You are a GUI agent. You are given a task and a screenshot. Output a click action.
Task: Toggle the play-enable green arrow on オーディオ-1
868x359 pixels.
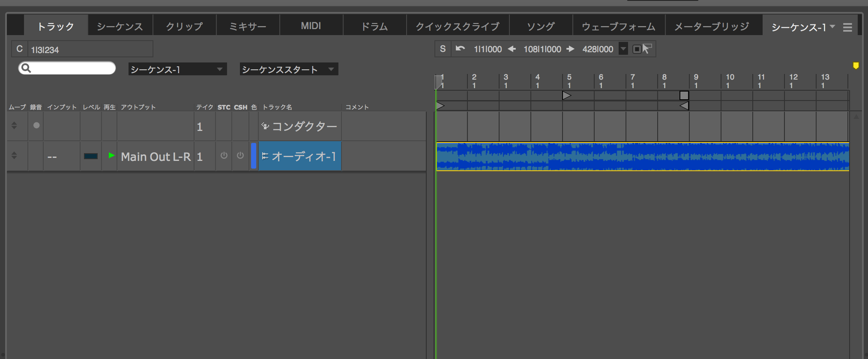click(x=111, y=156)
